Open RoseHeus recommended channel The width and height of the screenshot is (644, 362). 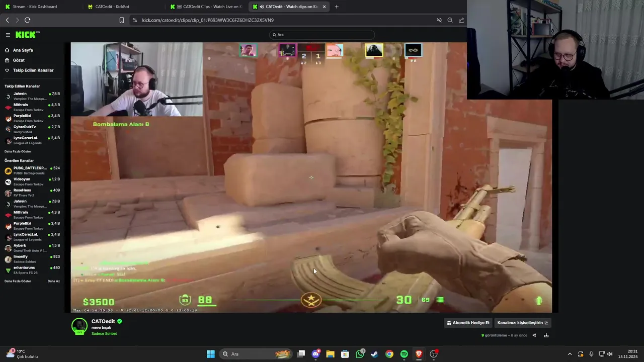[32, 193]
